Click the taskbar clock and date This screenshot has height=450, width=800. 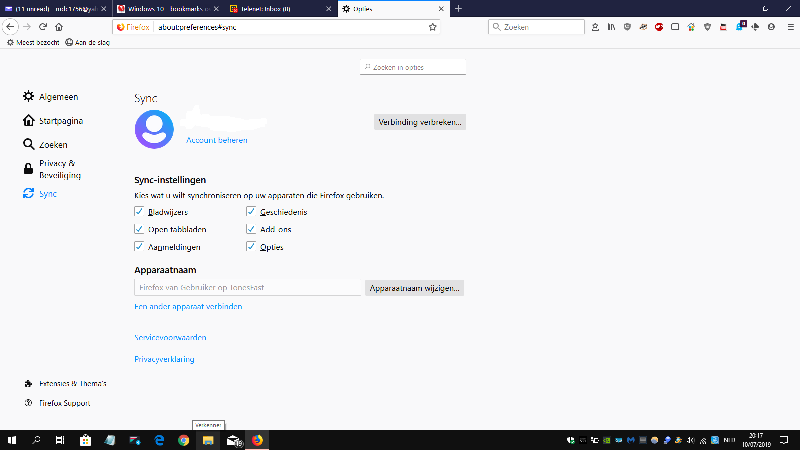[x=756, y=440]
